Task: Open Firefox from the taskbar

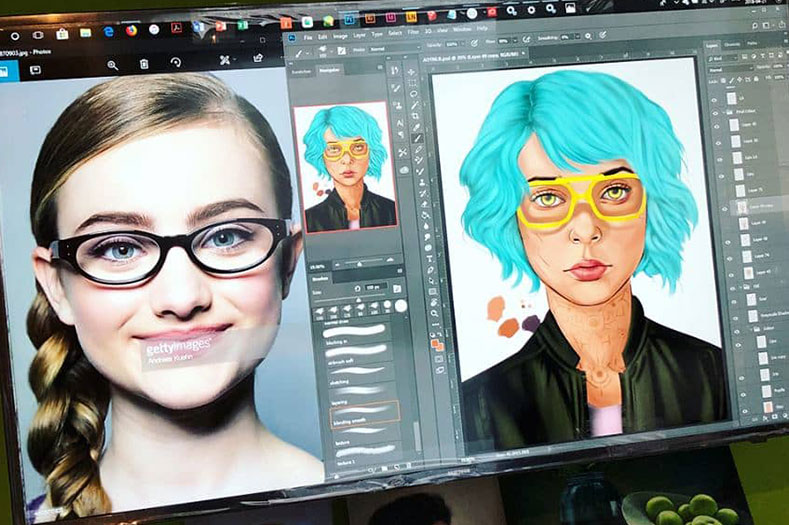Action: [x=131, y=30]
